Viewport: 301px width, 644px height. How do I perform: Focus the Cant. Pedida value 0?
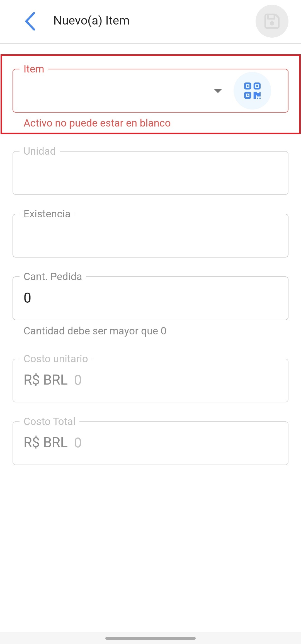[x=27, y=298]
